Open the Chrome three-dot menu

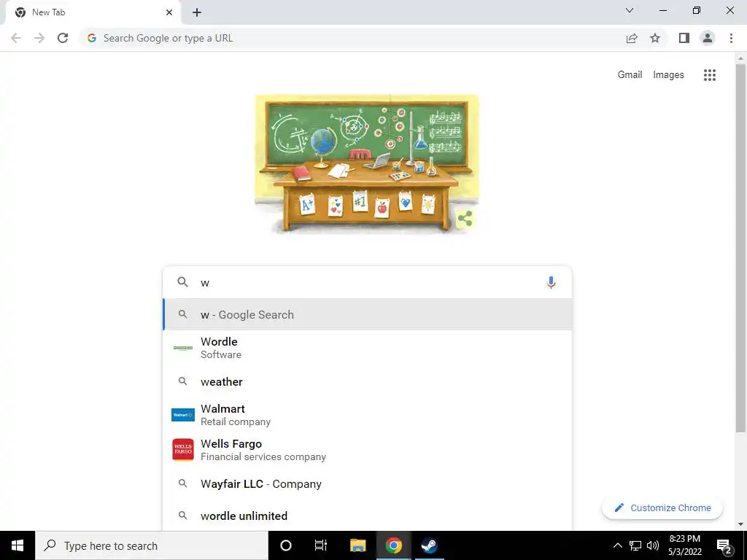pyautogui.click(x=731, y=38)
